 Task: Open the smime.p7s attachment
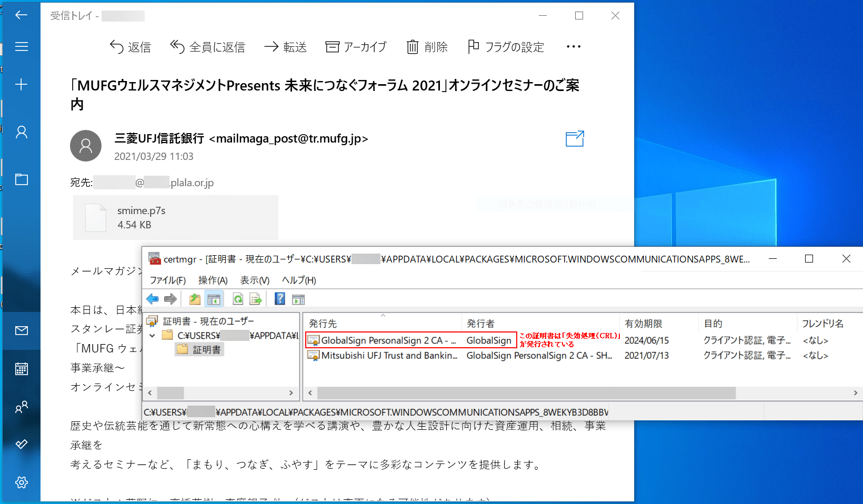click(x=176, y=218)
